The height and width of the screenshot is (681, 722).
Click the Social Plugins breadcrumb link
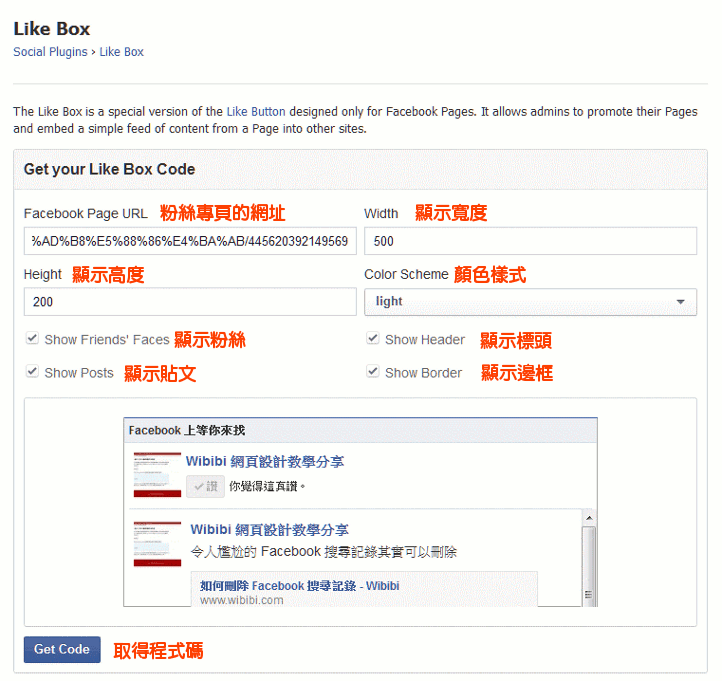pos(50,52)
